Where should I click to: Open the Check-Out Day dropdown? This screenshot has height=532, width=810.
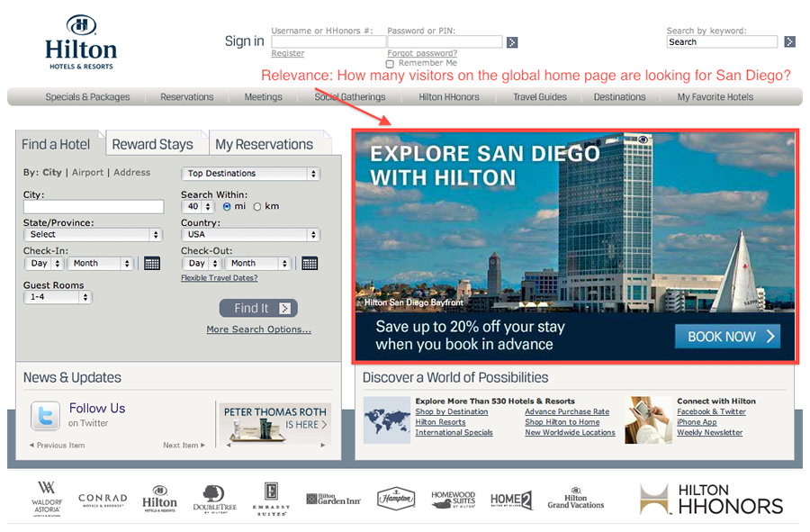pyautogui.click(x=202, y=264)
